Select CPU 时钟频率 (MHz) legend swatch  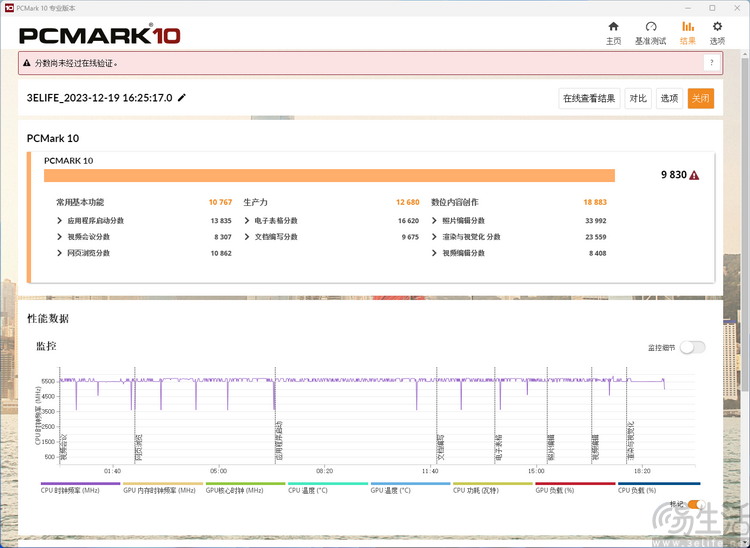(x=80, y=483)
